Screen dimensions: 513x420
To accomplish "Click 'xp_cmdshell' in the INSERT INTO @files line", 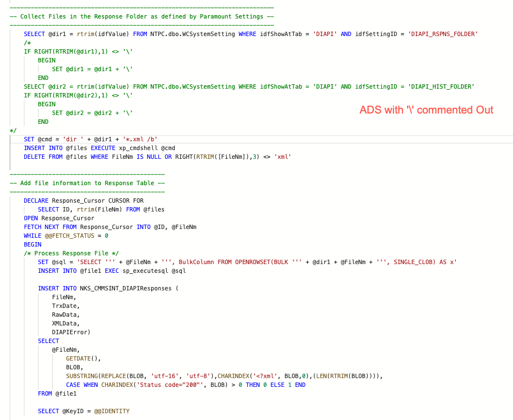I will 138,148.
